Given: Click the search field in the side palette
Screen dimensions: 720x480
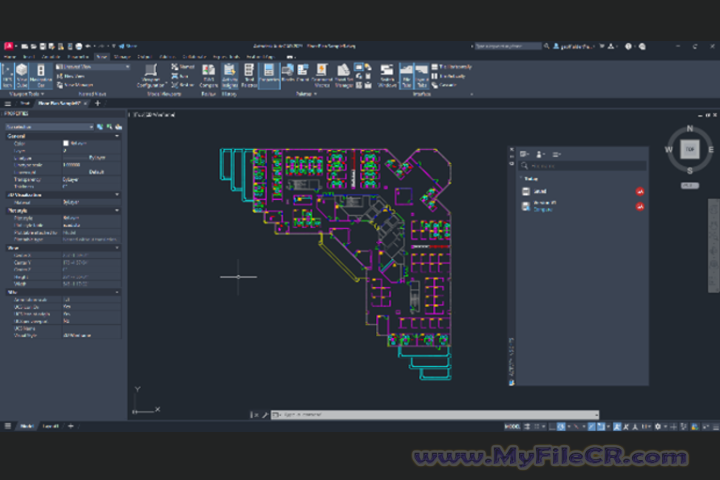Looking at the screenshot, I should [583, 166].
